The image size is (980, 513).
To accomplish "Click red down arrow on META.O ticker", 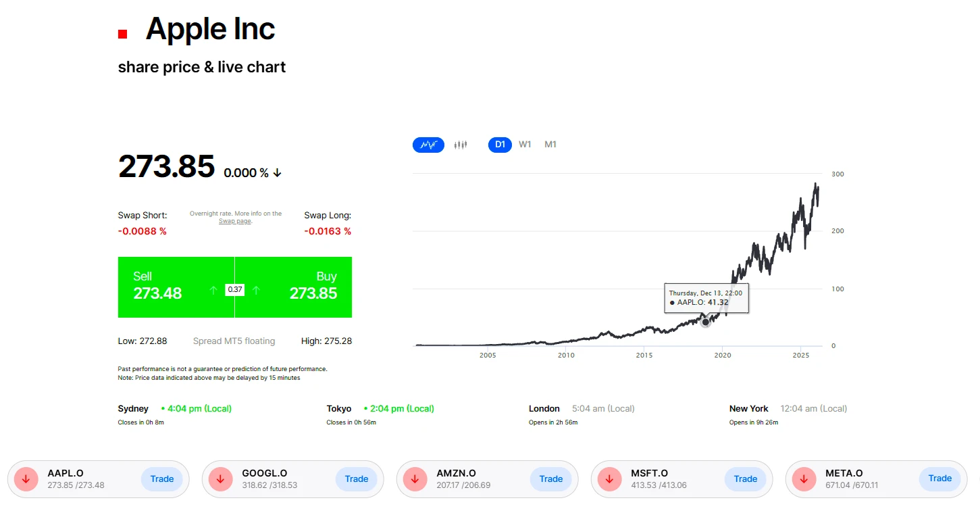I will (x=804, y=479).
